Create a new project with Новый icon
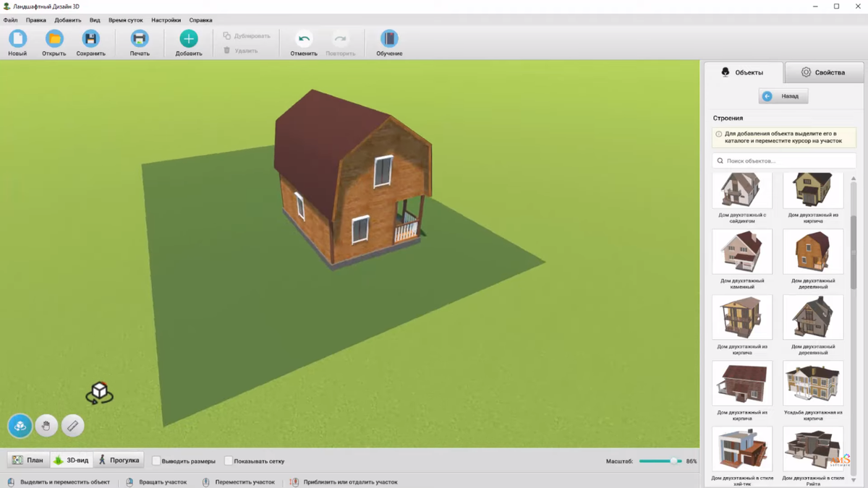This screenshot has height=488, width=868. 17,39
